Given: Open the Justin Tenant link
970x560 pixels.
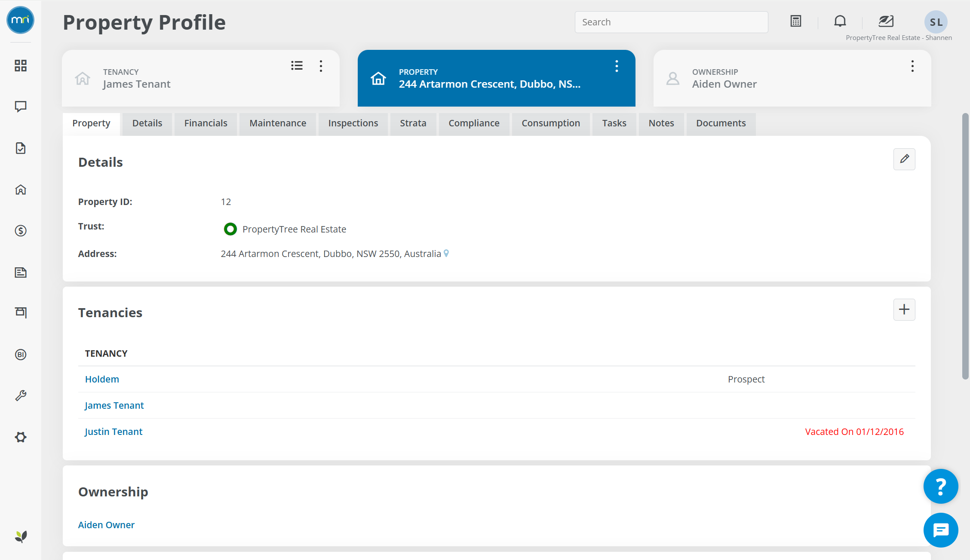Looking at the screenshot, I should (114, 431).
